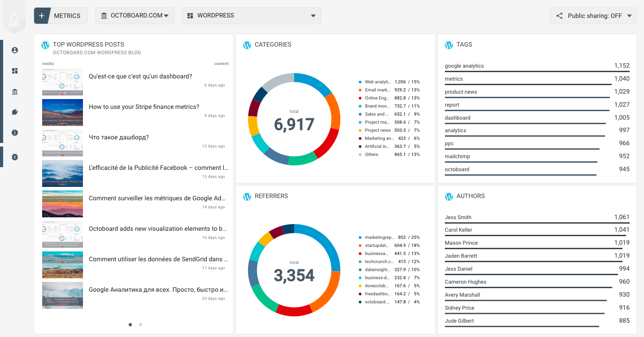Open the info icon in sidebar
Screen dimensions: 644x337
[x=15, y=133]
